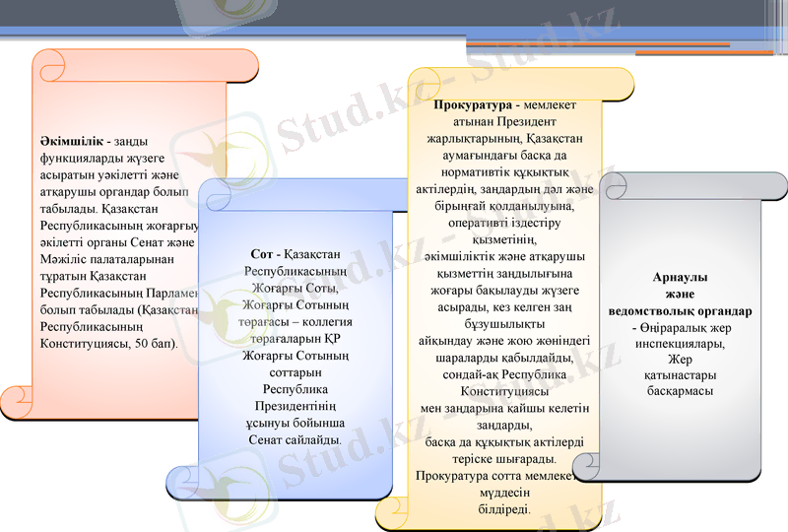Click the bold heading 'Прокуратура'

473,105
